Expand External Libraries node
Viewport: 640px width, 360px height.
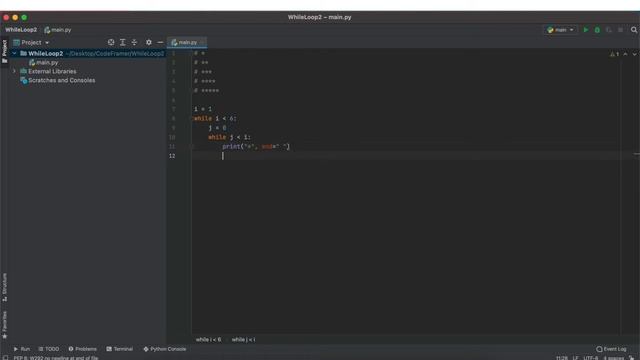(14, 71)
